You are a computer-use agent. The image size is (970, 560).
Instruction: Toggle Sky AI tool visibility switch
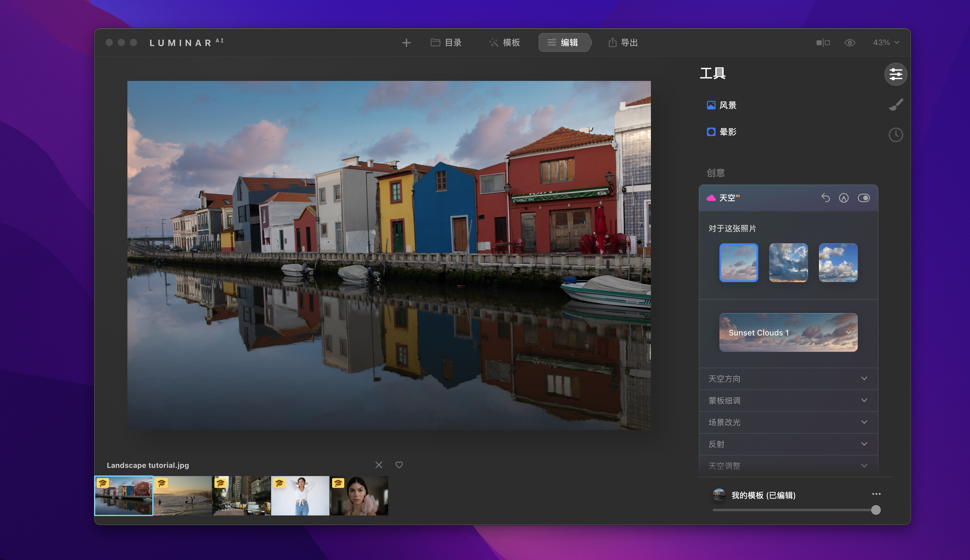pyautogui.click(x=864, y=198)
